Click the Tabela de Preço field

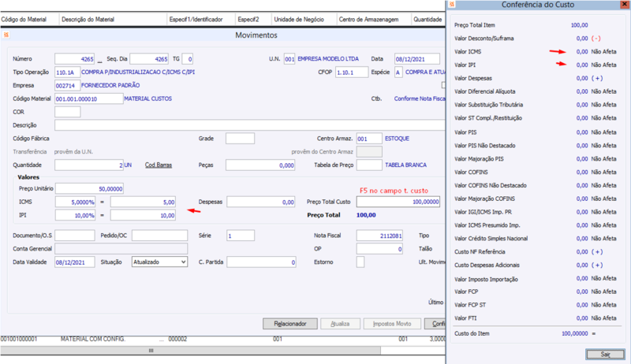coord(369,165)
